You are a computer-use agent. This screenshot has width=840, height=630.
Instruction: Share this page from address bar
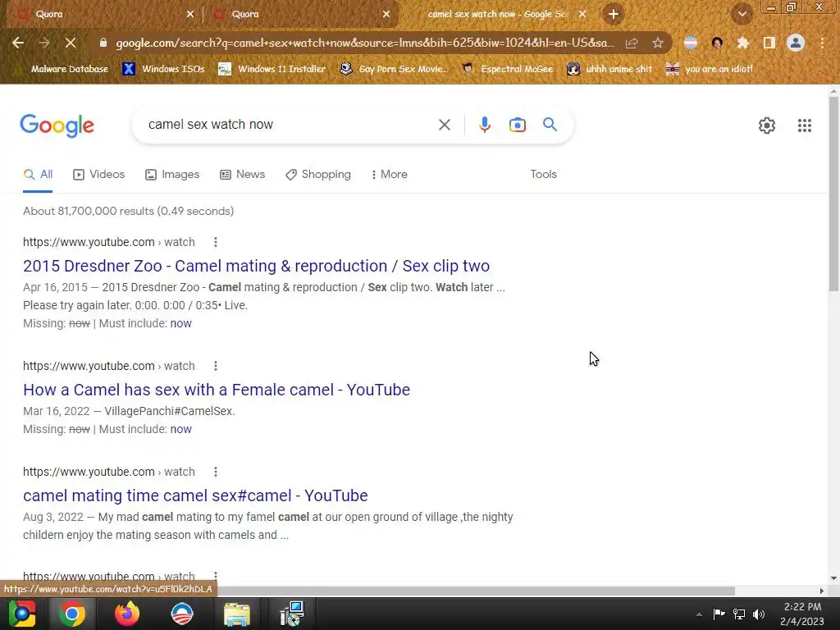click(x=632, y=43)
